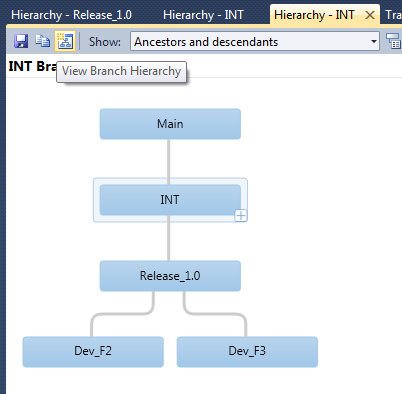
Task: Switch to the inactive Hierarchy - INT tab
Action: point(203,15)
